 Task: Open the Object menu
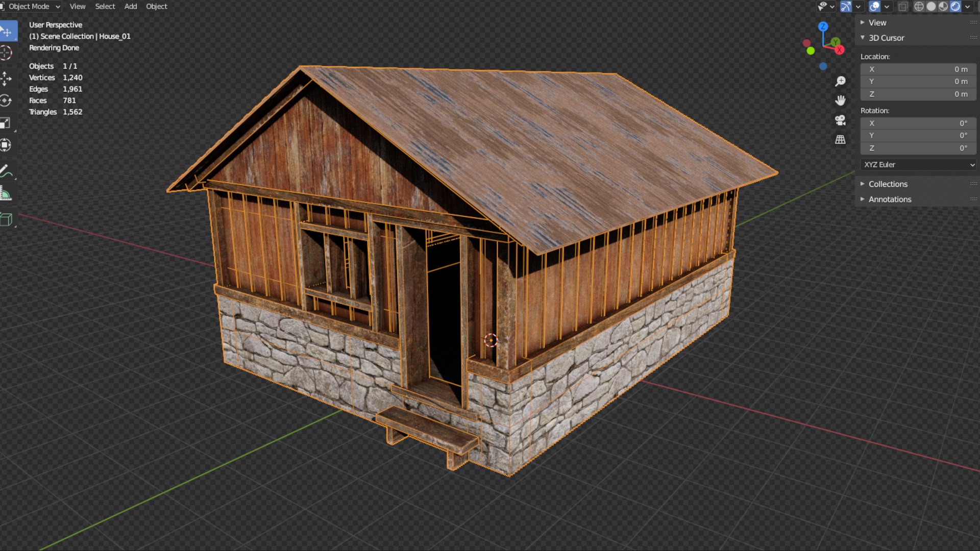157,6
